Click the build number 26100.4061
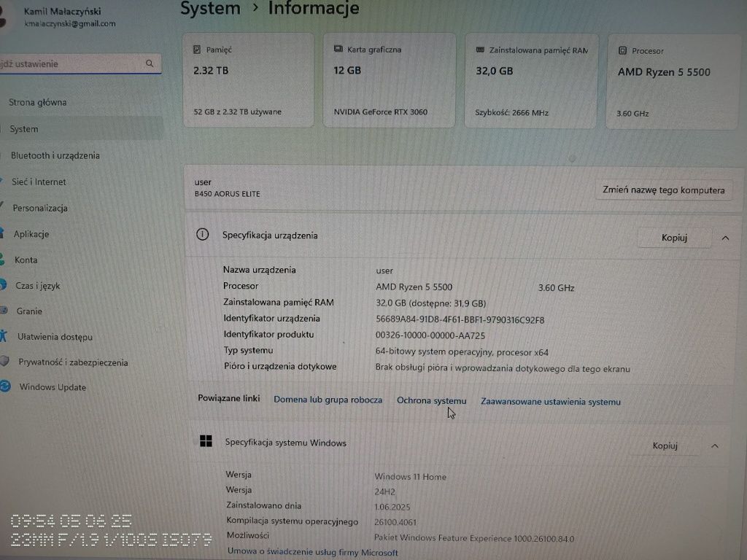 tap(395, 522)
